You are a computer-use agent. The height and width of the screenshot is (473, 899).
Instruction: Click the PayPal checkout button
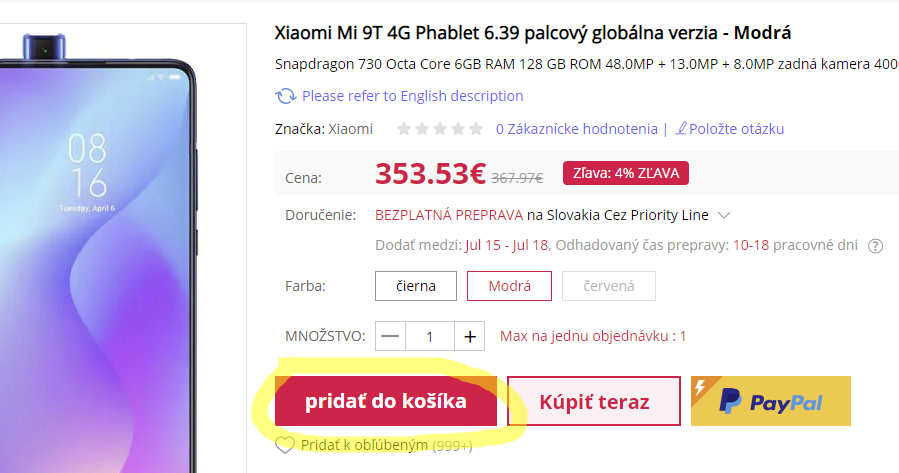pyautogui.click(x=770, y=402)
